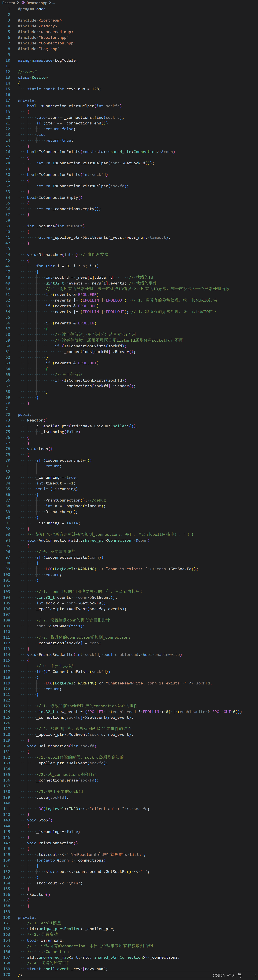Screen dimensions: 258x980
Task: Open the Reactor.hpp breadcrumb item
Action: [x=37, y=3]
